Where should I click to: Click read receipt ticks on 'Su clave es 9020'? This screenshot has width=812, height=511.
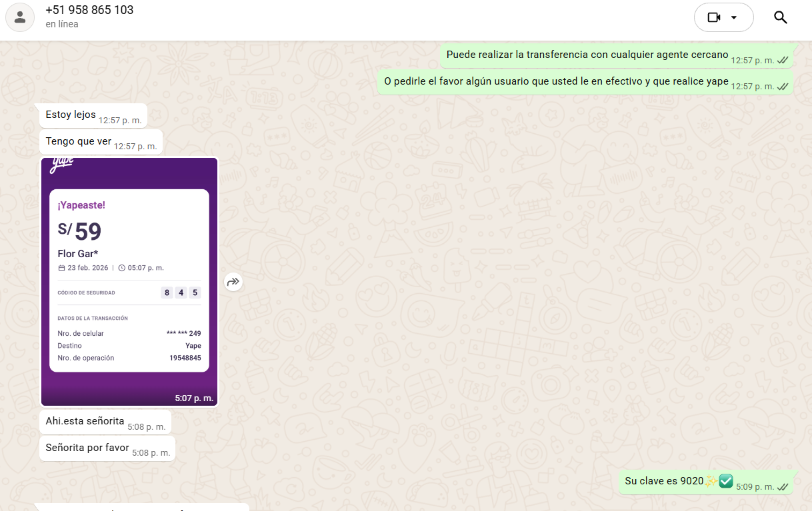783,487
